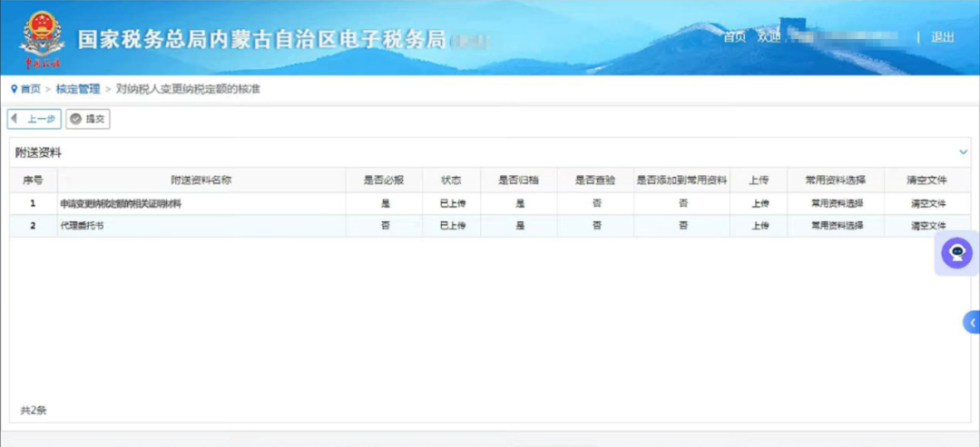Collapse the 附送资料 section chevron

pos(964,152)
